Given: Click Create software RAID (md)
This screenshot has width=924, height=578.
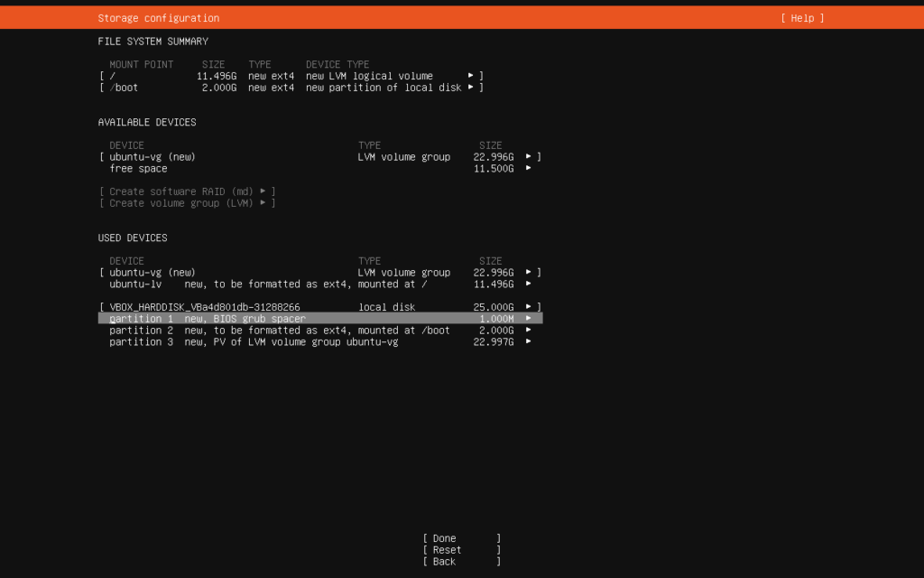Looking at the screenshot, I should [187, 191].
